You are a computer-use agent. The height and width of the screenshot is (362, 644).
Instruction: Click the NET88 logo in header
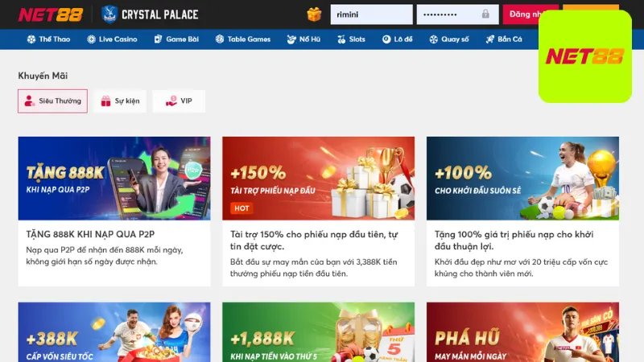pos(51,14)
